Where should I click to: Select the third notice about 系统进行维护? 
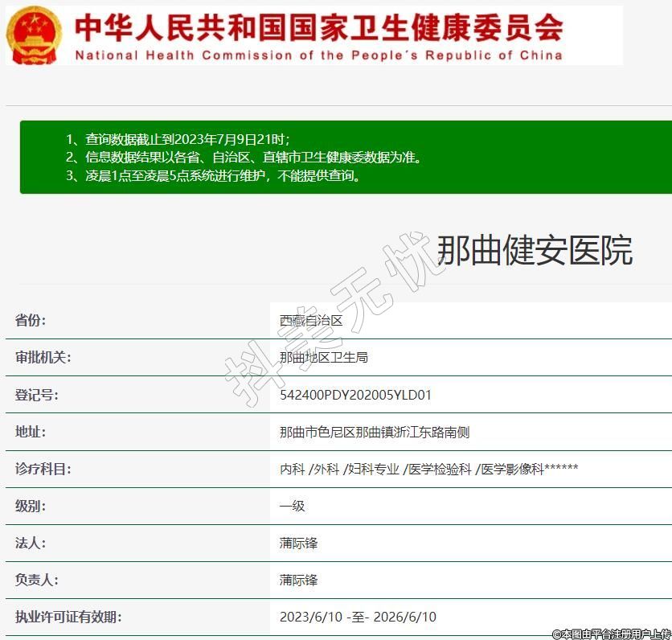pyautogui.click(x=213, y=175)
